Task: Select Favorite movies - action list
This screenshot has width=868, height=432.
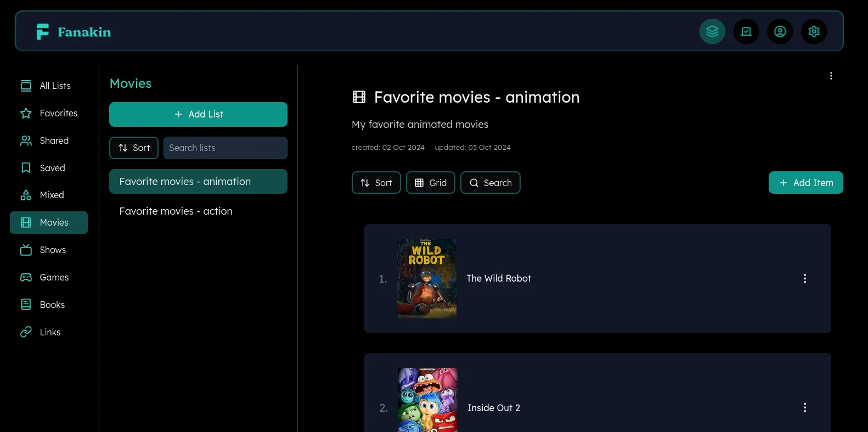Action: (x=198, y=211)
